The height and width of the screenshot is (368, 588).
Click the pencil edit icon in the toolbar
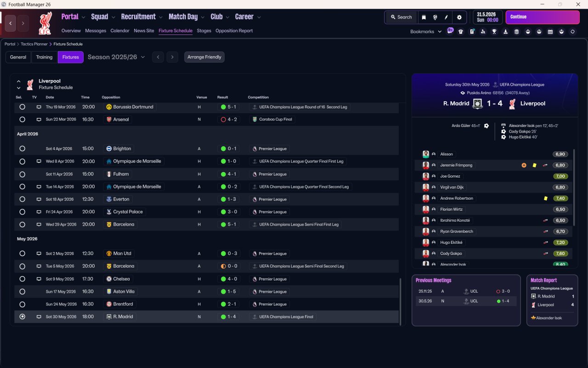point(446,17)
